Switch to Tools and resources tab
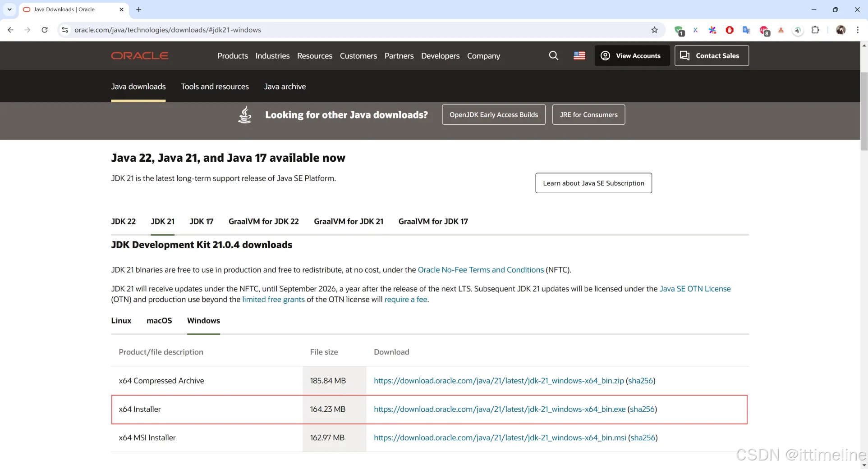The image size is (868, 469). (215, 87)
